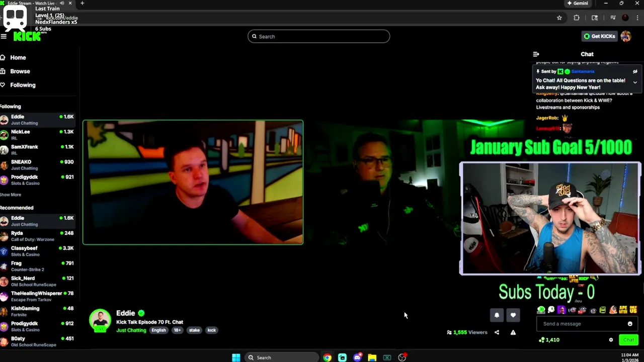Open the Get KICKs button

[x=599, y=36]
